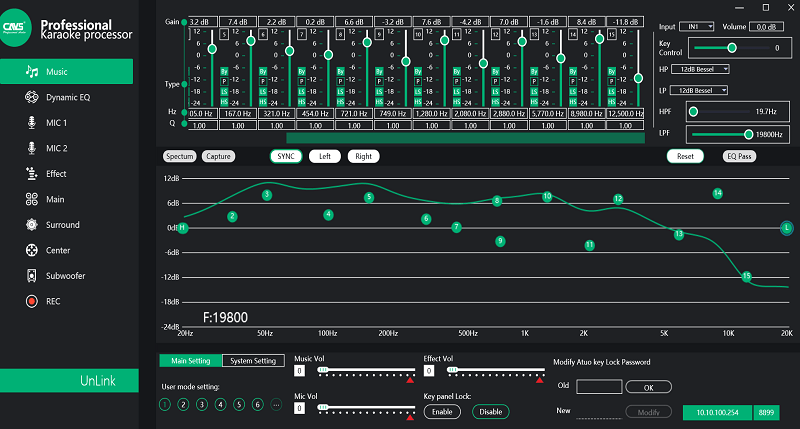The height and width of the screenshot is (429, 800).
Task: Toggle the SYNC channel button
Action: point(286,156)
